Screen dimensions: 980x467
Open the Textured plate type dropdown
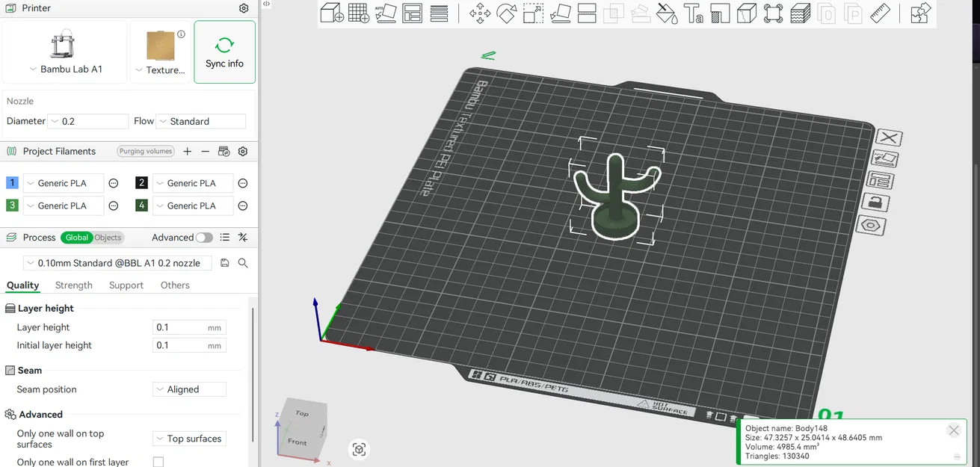(160, 69)
